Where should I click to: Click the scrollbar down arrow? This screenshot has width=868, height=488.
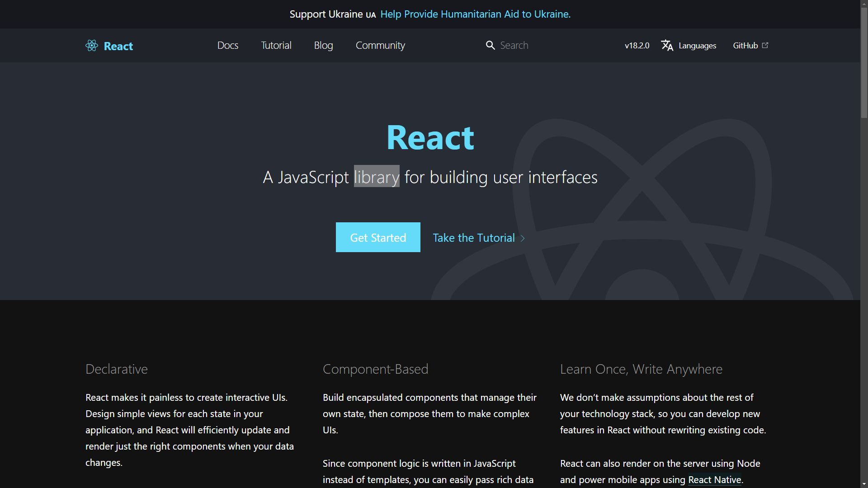click(x=864, y=484)
